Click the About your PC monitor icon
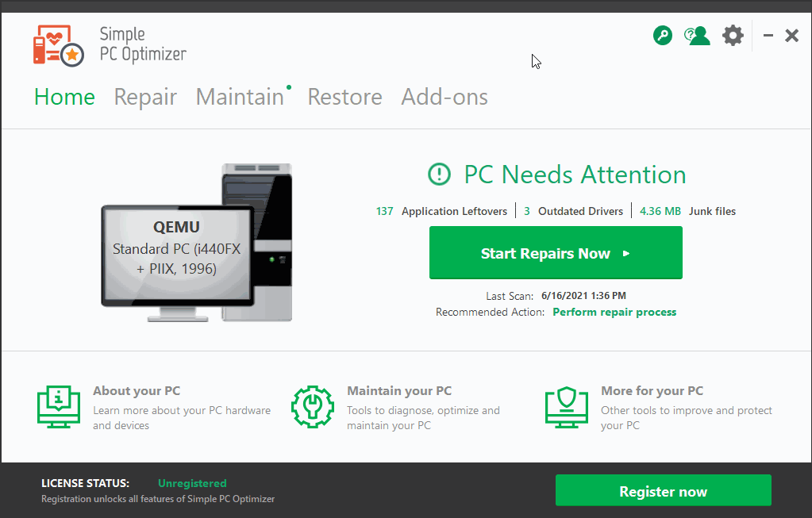Image resolution: width=812 pixels, height=518 pixels. point(59,407)
